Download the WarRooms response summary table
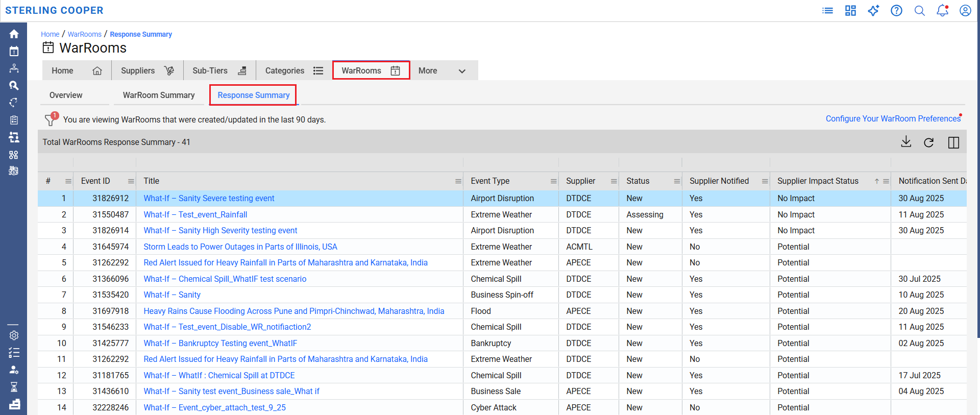The width and height of the screenshot is (980, 415). tap(906, 142)
